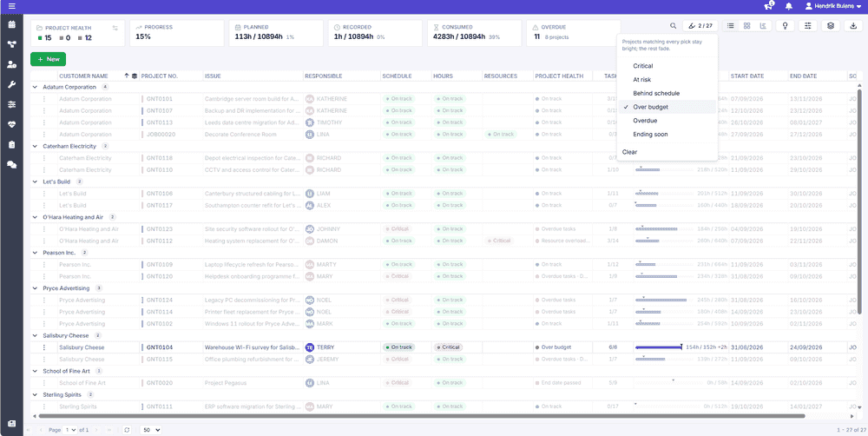Open the heartbeat health sidebar icon
Viewport: 868px width, 436px height.
click(x=11, y=125)
